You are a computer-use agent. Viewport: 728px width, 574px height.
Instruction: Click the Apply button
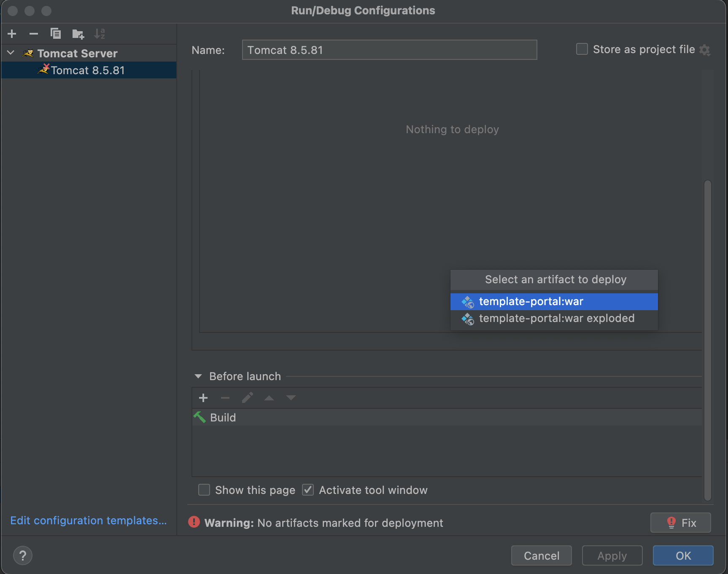612,555
